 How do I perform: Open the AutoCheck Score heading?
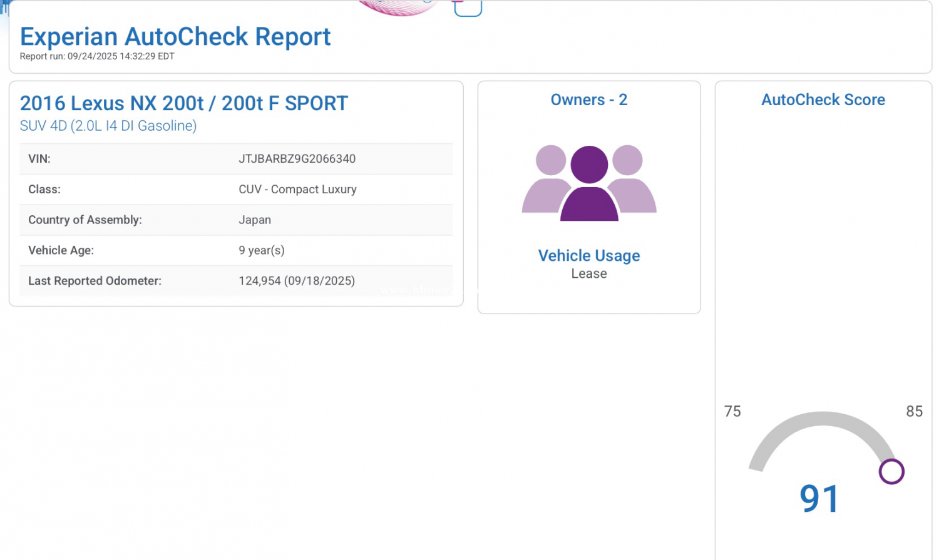click(x=823, y=100)
